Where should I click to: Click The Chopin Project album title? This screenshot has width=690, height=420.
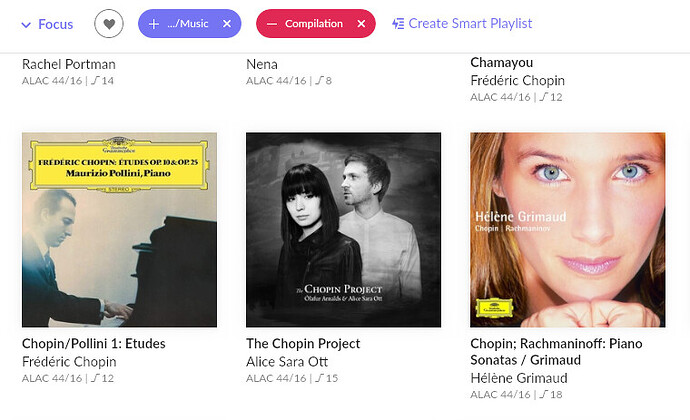[x=303, y=344]
